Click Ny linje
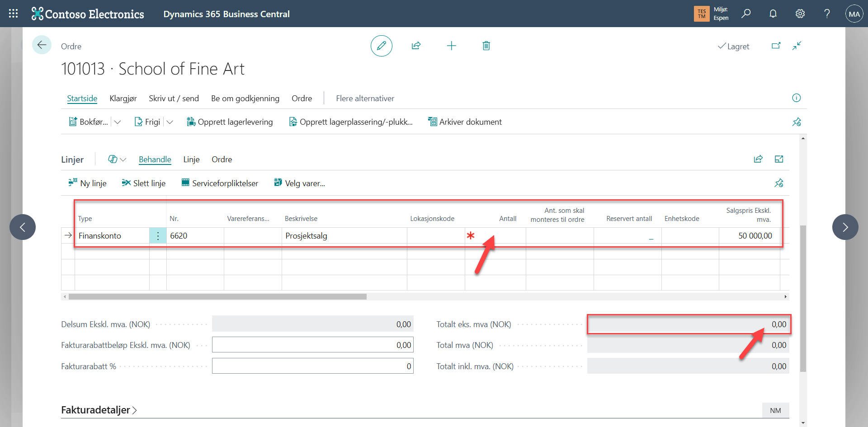The width and height of the screenshot is (868, 427). pos(87,183)
